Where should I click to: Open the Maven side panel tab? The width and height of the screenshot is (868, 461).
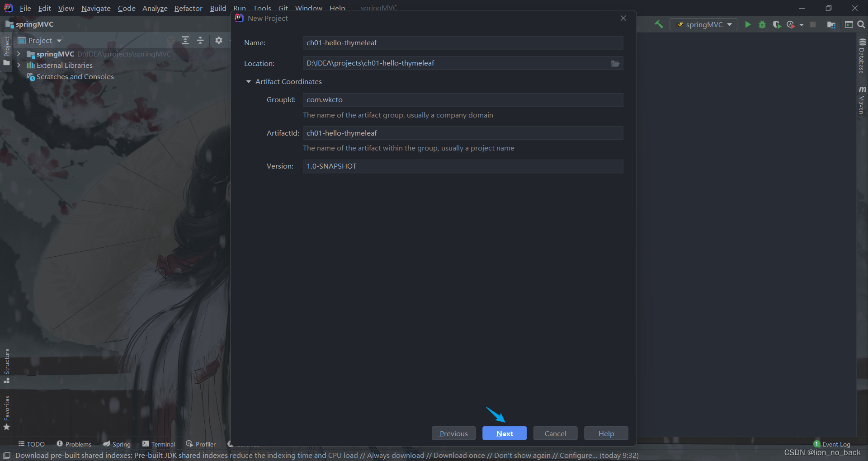coord(862,100)
